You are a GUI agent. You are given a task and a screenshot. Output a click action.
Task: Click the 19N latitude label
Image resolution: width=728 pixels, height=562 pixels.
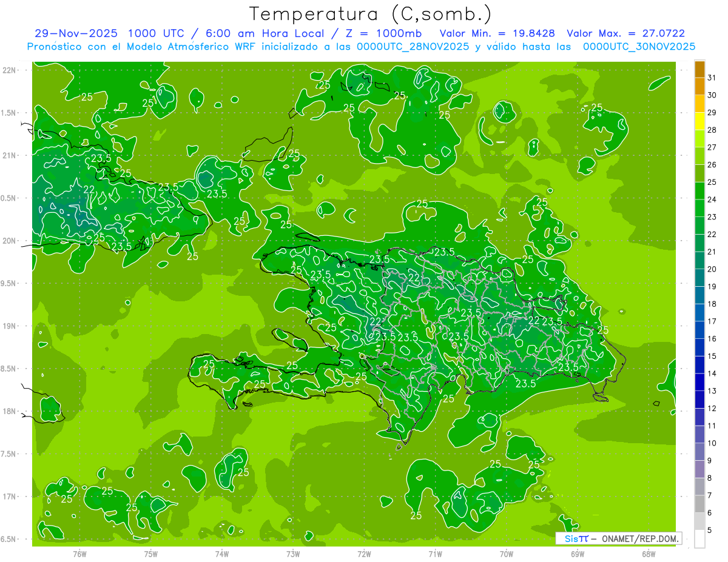coord(10,326)
